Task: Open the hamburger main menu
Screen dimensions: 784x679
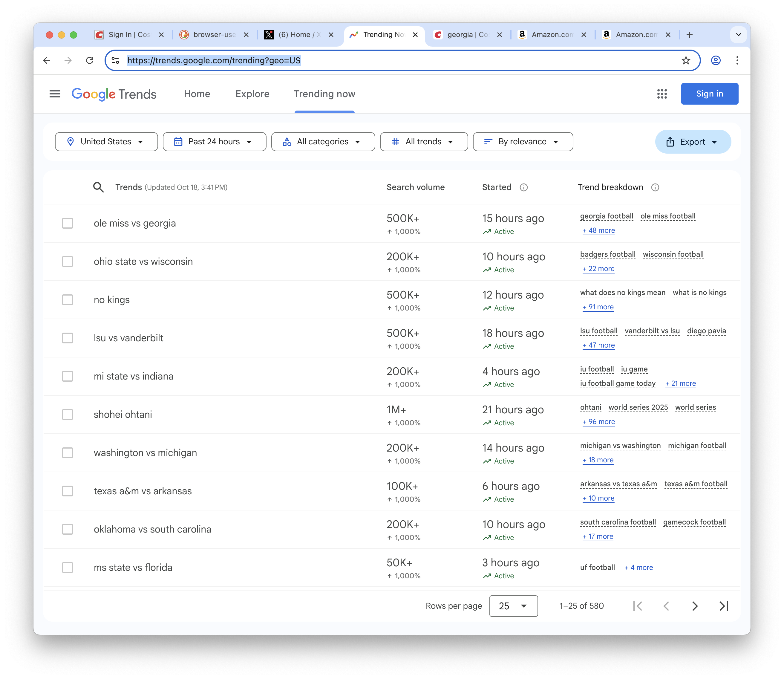Action: click(55, 94)
